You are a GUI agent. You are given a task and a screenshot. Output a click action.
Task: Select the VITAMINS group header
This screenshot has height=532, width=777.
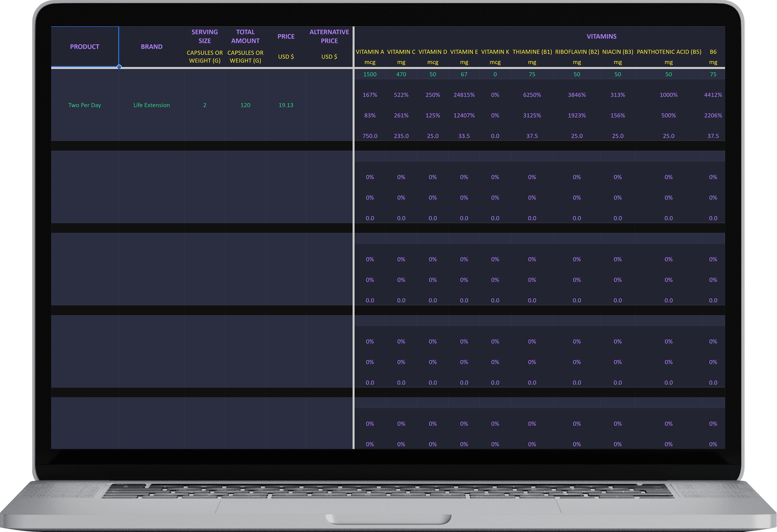[601, 36]
